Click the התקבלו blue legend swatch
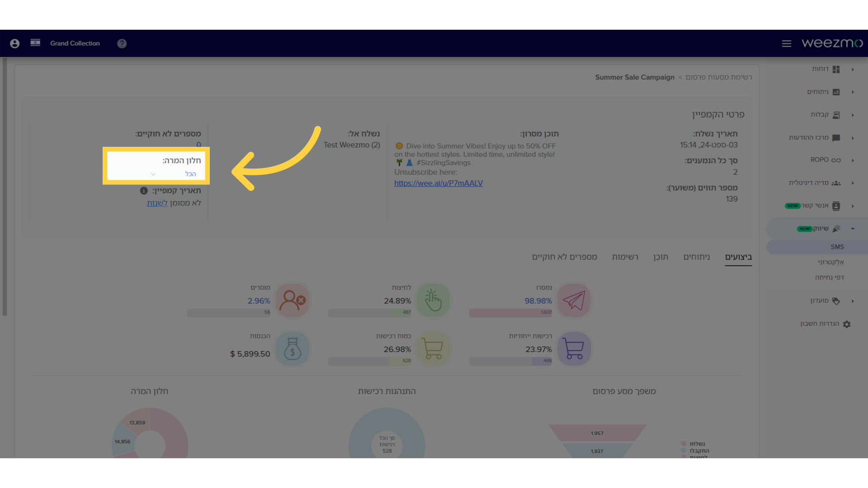 tap(684, 451)
